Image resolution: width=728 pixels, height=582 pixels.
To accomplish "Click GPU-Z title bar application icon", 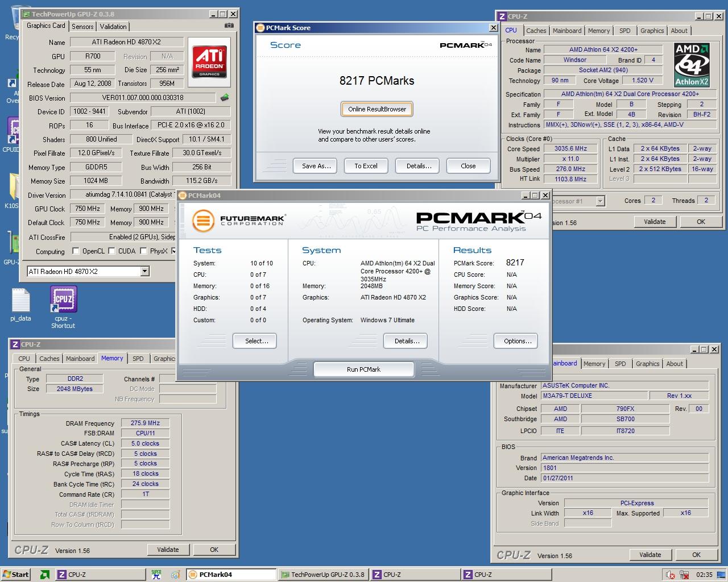I will (26, 14).
